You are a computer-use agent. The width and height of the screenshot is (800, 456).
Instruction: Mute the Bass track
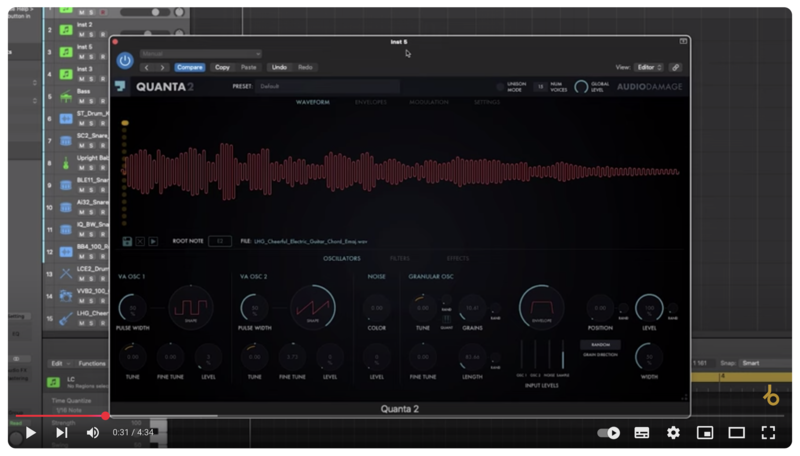click(x=82, y=101)
